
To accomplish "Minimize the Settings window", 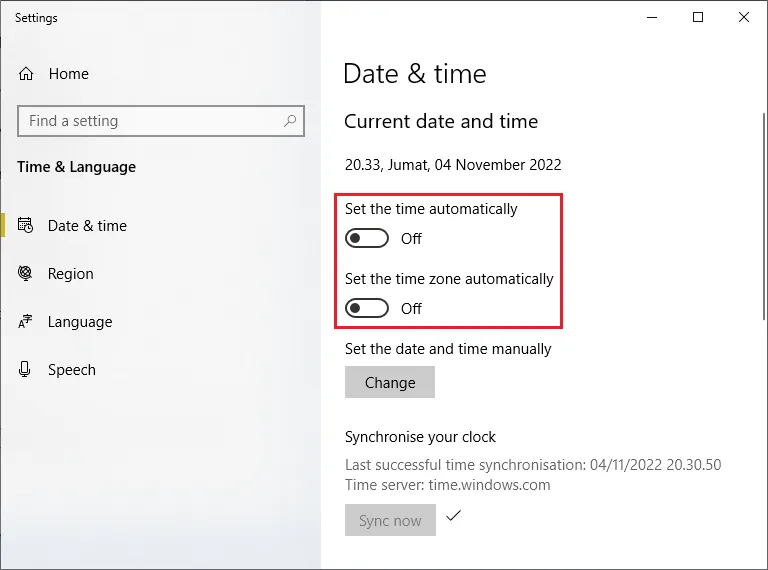I will (x=652, y=18).
